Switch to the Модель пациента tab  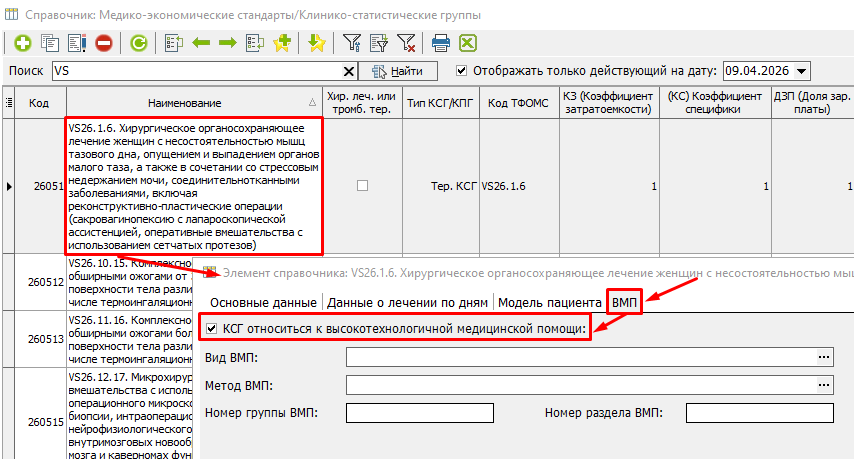[x=550, y=302]
